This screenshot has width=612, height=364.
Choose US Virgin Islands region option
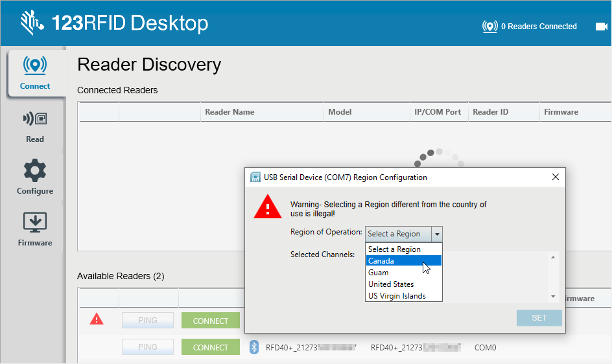(403, 296)
